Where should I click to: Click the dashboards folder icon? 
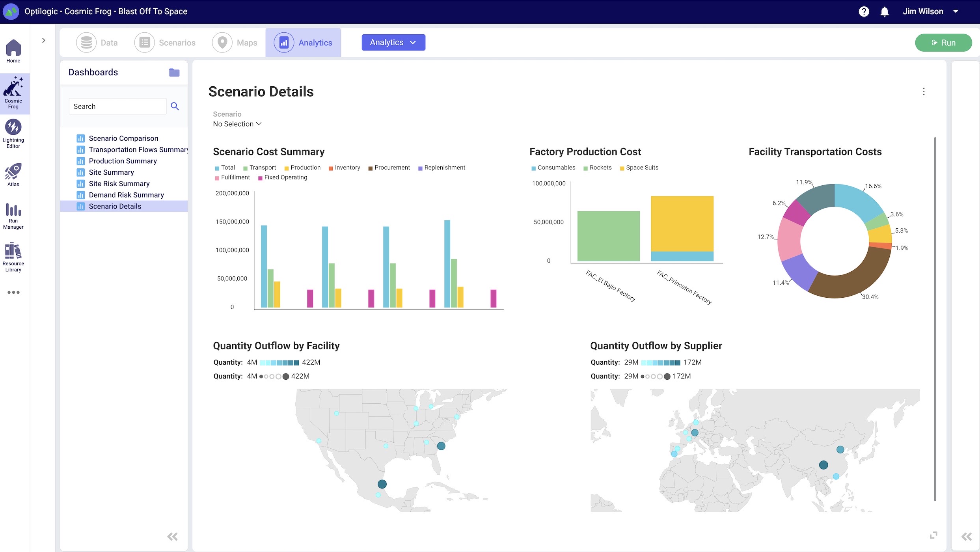tap(174, 72)
